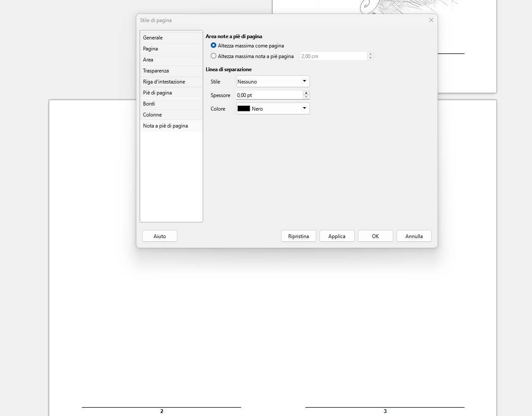Click the black color swatch in Colore

pos(244,108)
